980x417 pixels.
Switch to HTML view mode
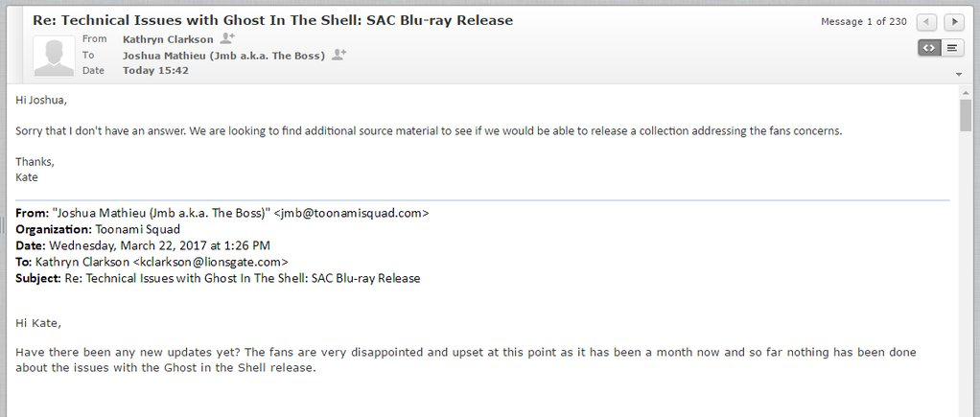coord(929,48)
